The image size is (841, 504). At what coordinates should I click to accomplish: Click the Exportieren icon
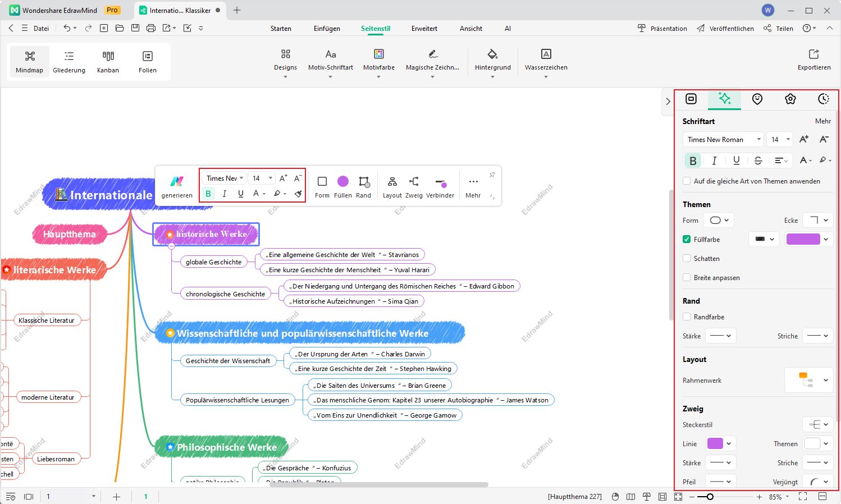pos(813,54)
